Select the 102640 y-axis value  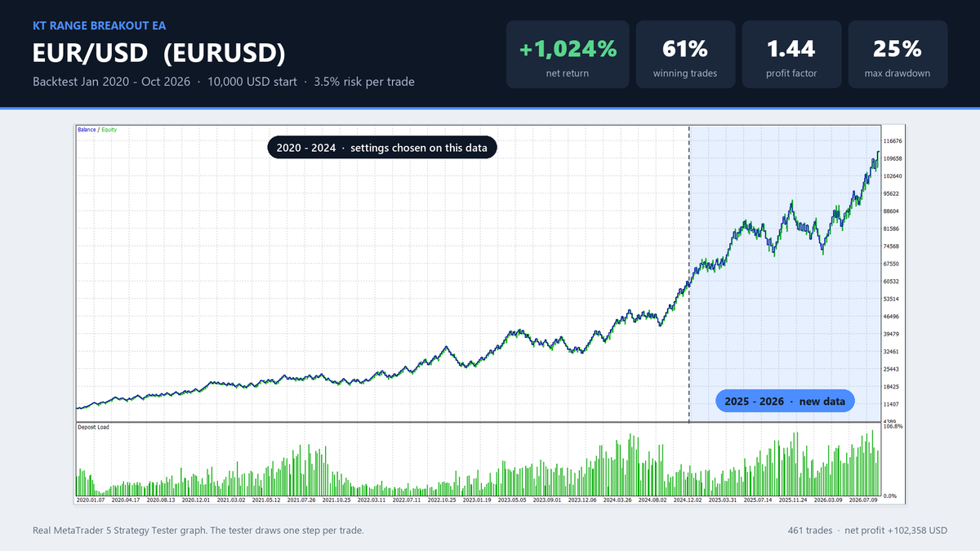pos(893,176)
